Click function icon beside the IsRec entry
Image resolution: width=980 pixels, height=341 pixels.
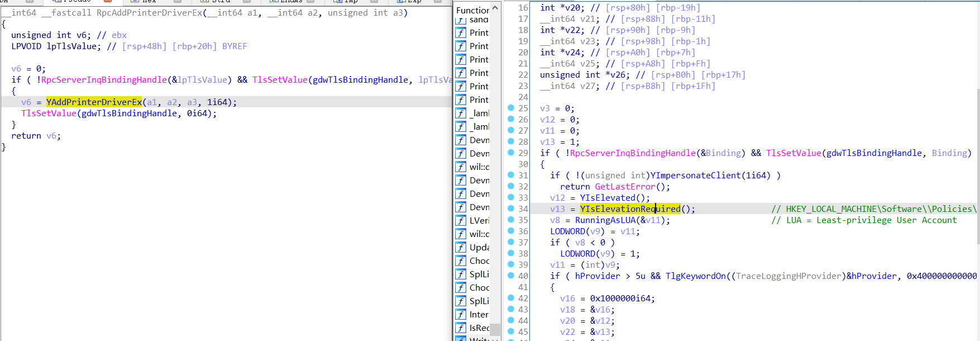461,328
